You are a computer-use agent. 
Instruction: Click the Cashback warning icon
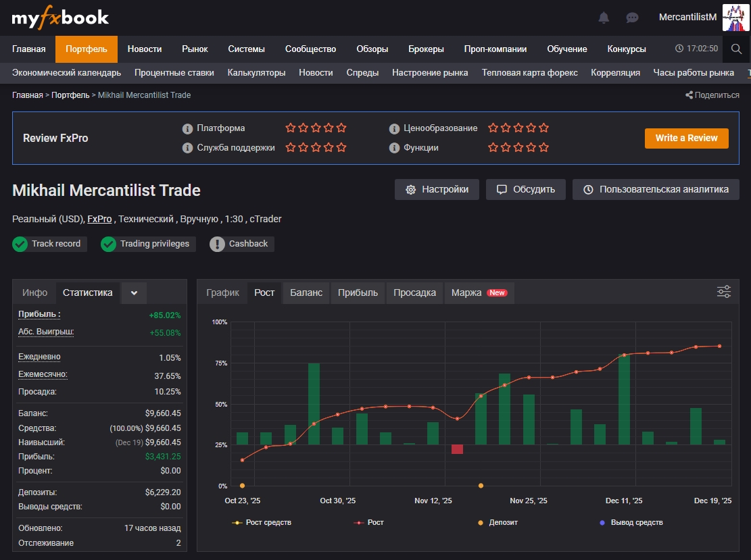click(x=217, y=244)
